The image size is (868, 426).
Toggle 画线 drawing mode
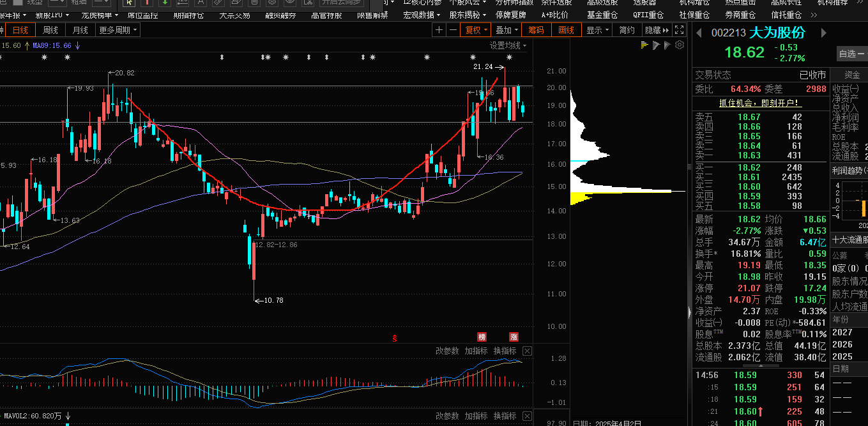[x=567, y=30]
